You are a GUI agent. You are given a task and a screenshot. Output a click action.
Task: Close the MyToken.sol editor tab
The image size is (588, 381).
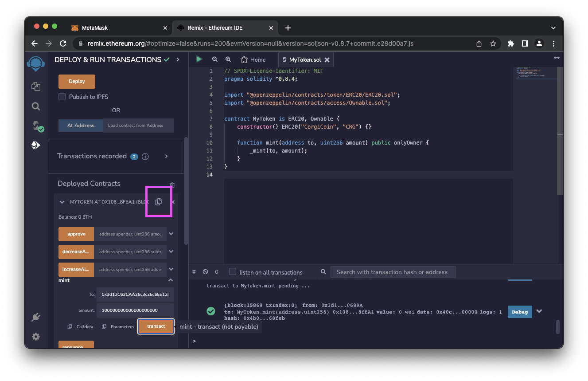pyautogui.click(x=327, y=60)
